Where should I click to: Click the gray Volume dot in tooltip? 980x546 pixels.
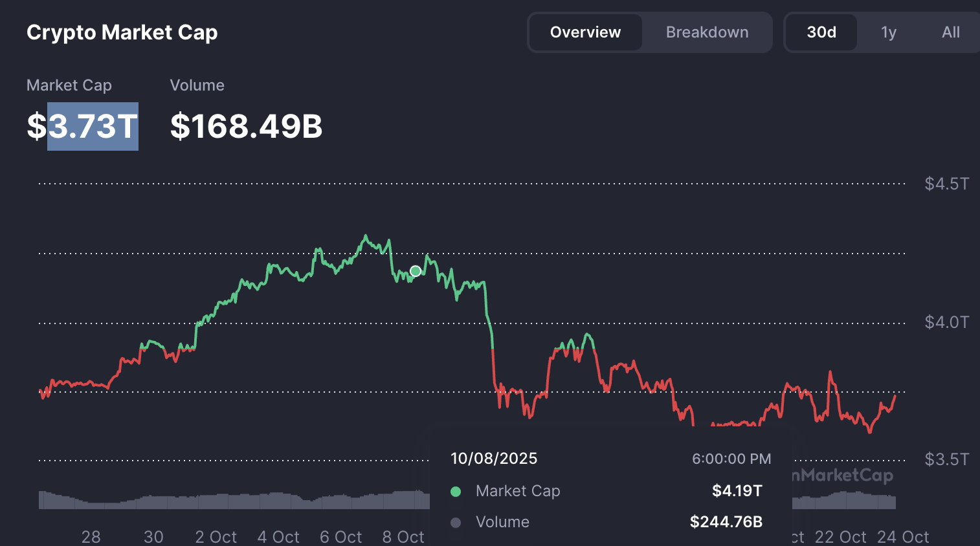coord(456,523)
